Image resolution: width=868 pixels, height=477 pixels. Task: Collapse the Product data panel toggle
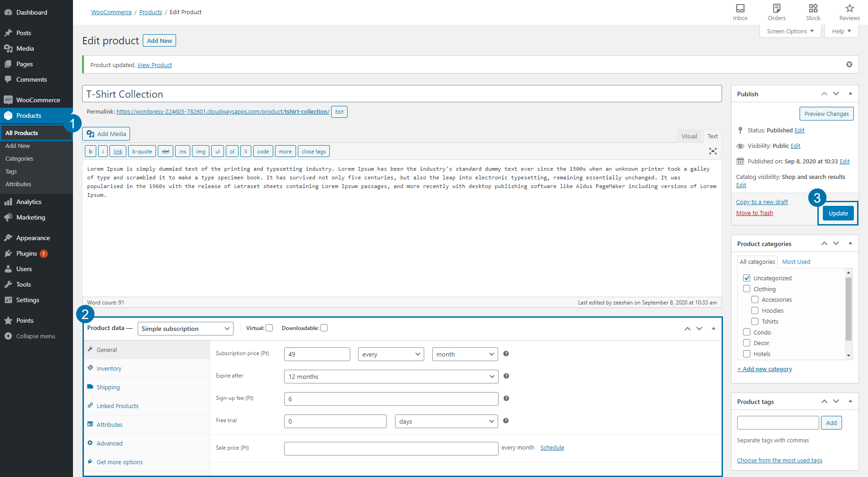point(713,329)
